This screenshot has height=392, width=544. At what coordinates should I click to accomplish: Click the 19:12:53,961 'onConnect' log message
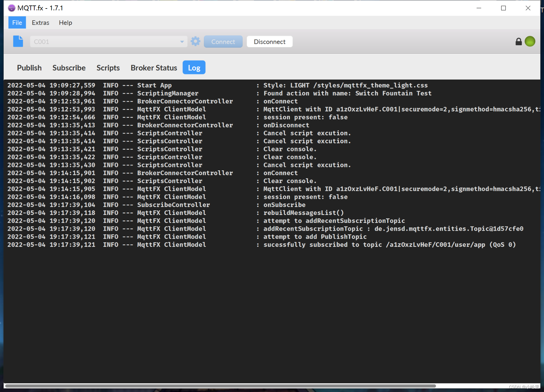(x=280, y=101)
